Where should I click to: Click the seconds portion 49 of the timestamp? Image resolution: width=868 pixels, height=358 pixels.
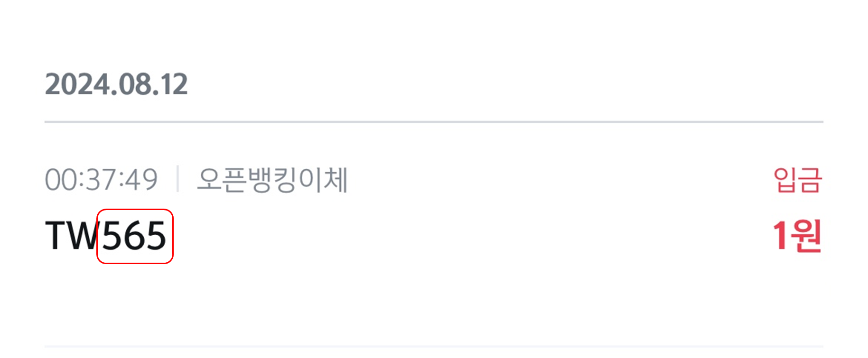click(142, 179)
